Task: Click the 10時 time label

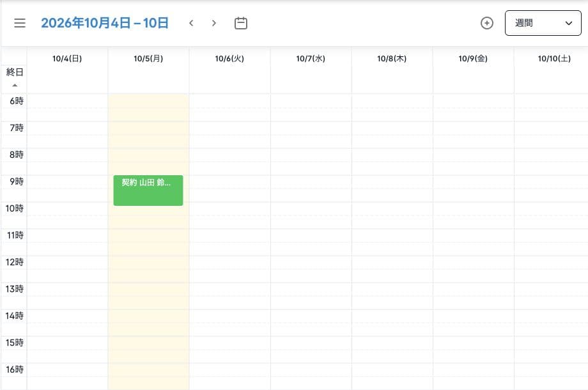Action: [15, 208]
